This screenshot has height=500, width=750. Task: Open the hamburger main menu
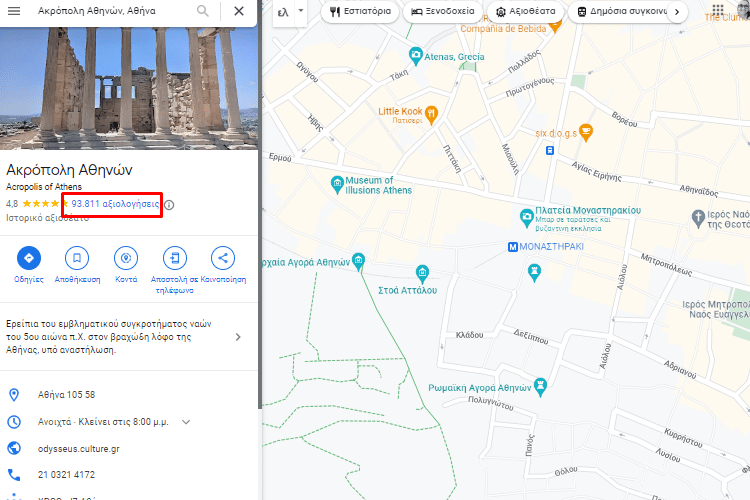click(x=14, y=11)
